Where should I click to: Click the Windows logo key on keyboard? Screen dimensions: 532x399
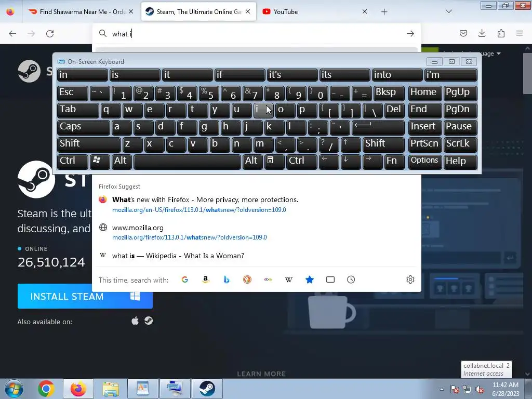tap(99, 161)
